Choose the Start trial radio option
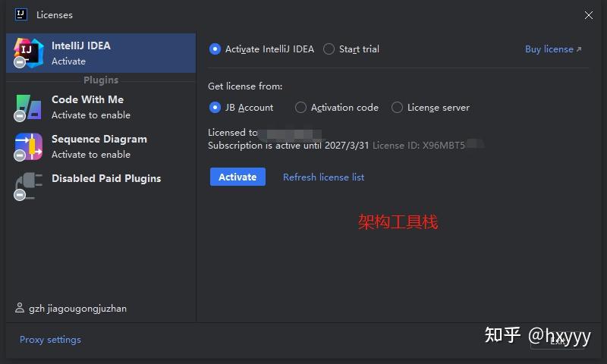 329,49
